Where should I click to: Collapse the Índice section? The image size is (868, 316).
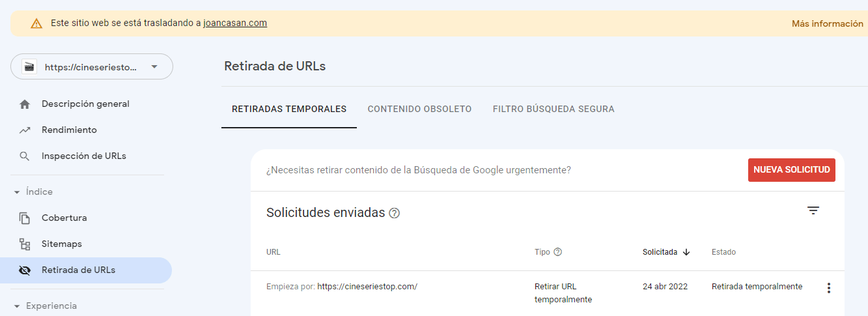(x=33, y=192)
